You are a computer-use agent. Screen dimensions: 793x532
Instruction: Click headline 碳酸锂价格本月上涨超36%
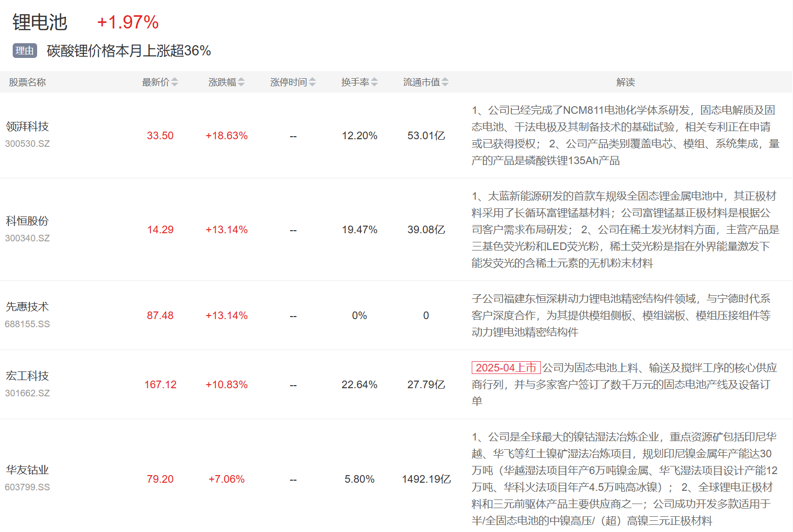[x=129, y=51]
